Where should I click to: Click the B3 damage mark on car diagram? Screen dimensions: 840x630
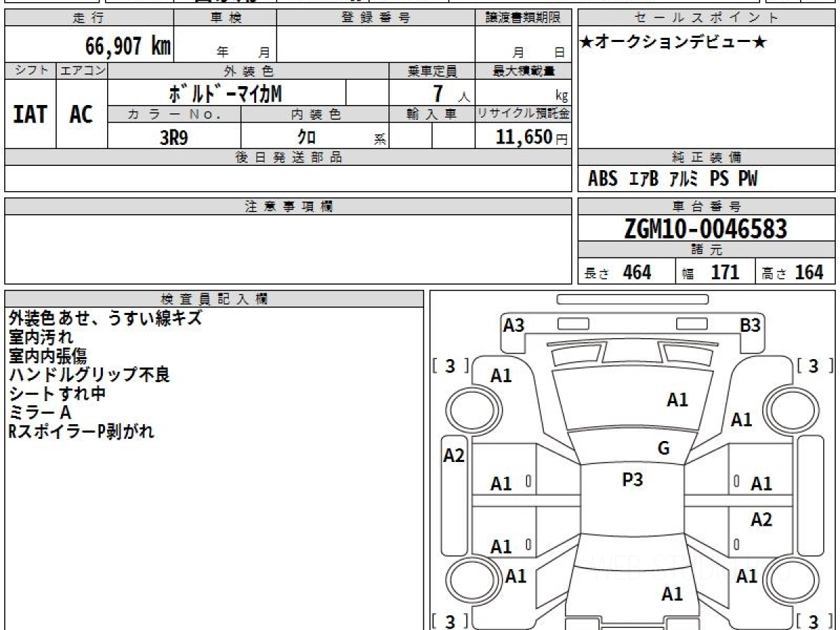coord(750,325)
